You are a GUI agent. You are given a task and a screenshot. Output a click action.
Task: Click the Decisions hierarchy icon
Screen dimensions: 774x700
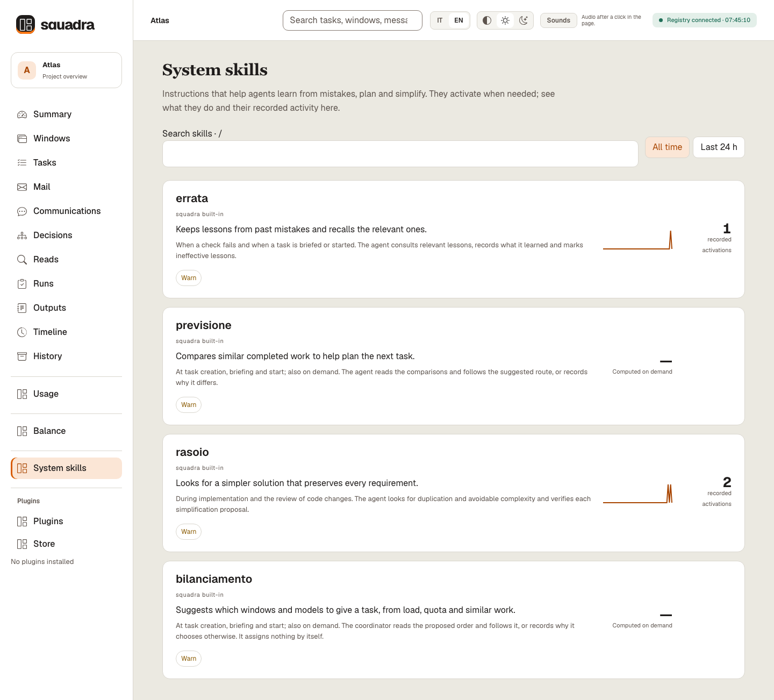click(22, 235)
